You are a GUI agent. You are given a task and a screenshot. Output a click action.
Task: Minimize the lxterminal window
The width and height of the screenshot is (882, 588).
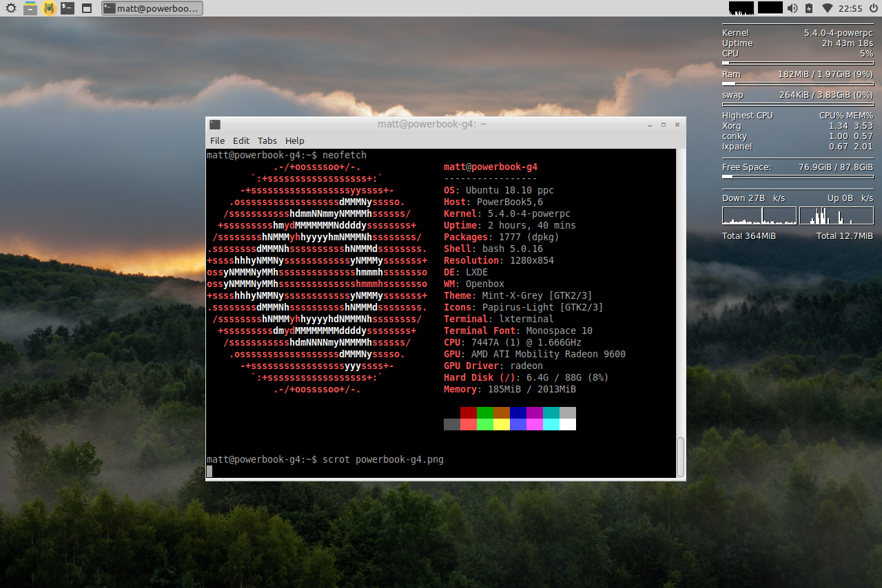[650, 125]
